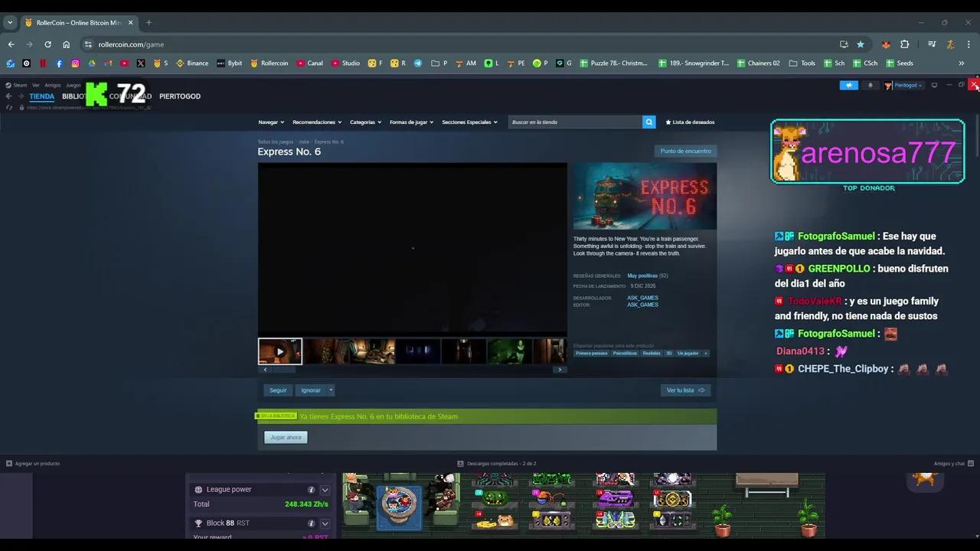Click the info icon next to League power
This screenshot has height=551, width=980.
pyautogui.click(x=311, y=489)
